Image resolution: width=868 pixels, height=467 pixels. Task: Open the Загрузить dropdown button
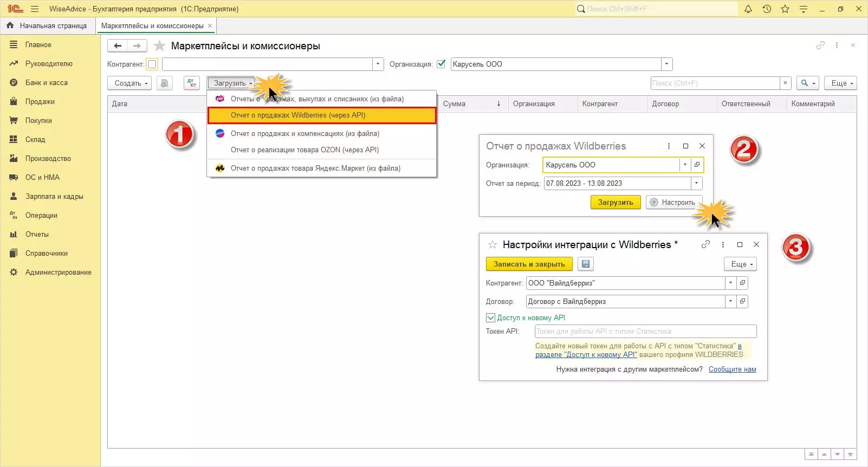pos(231,83)
